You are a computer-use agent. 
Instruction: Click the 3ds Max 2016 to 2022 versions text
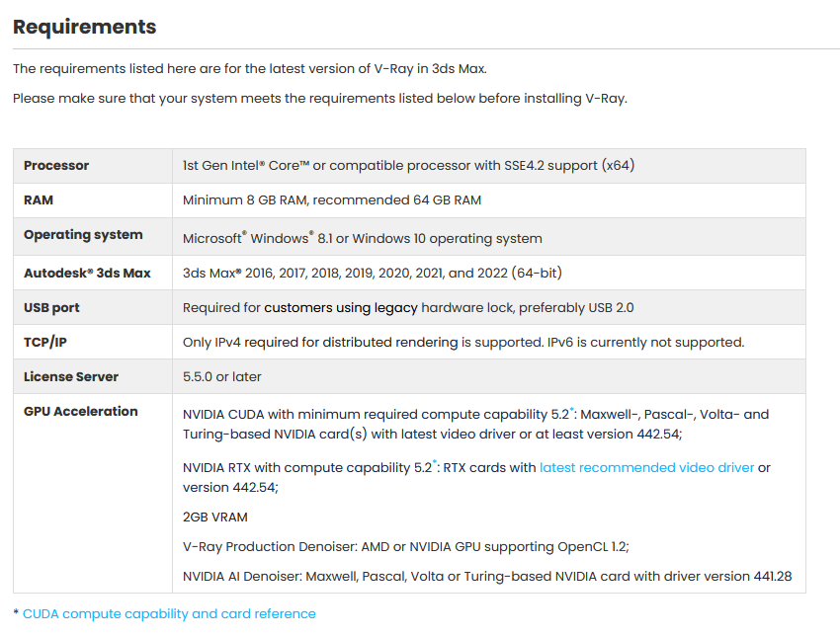click(372, 273)
